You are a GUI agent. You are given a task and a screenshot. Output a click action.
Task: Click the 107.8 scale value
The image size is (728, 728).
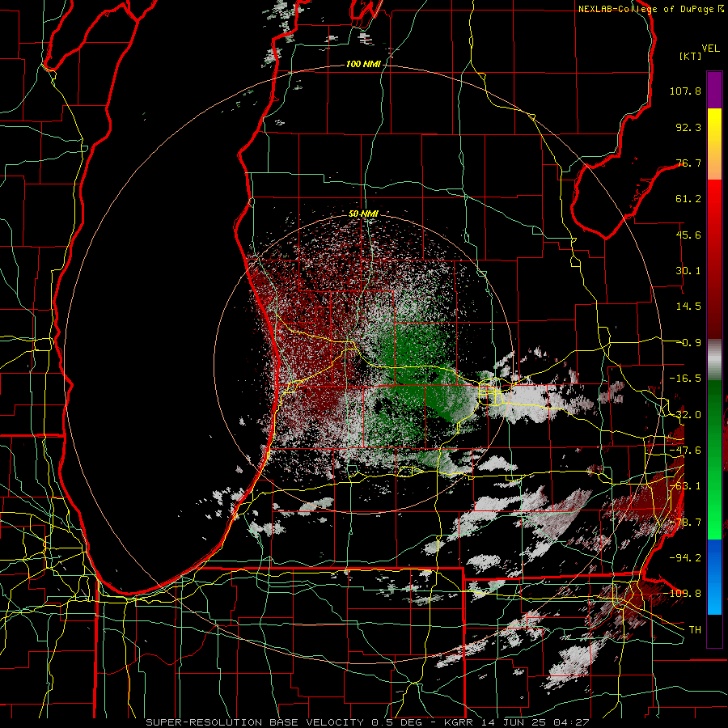[x=685, y=91]
